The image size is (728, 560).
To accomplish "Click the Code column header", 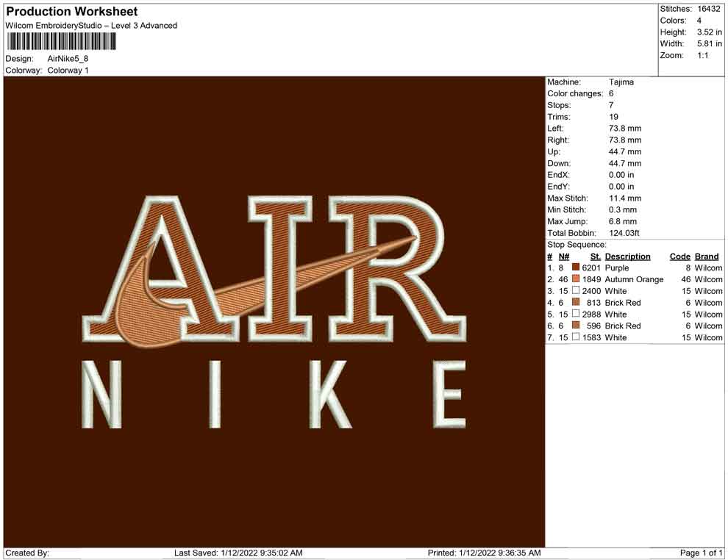I will (679, 256).
